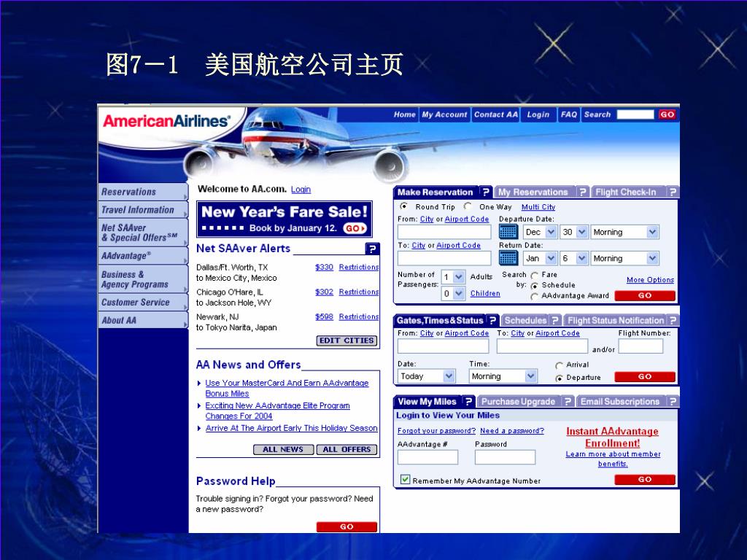
Task: Open Children passenger count dropdown
Action: point(453,293)
